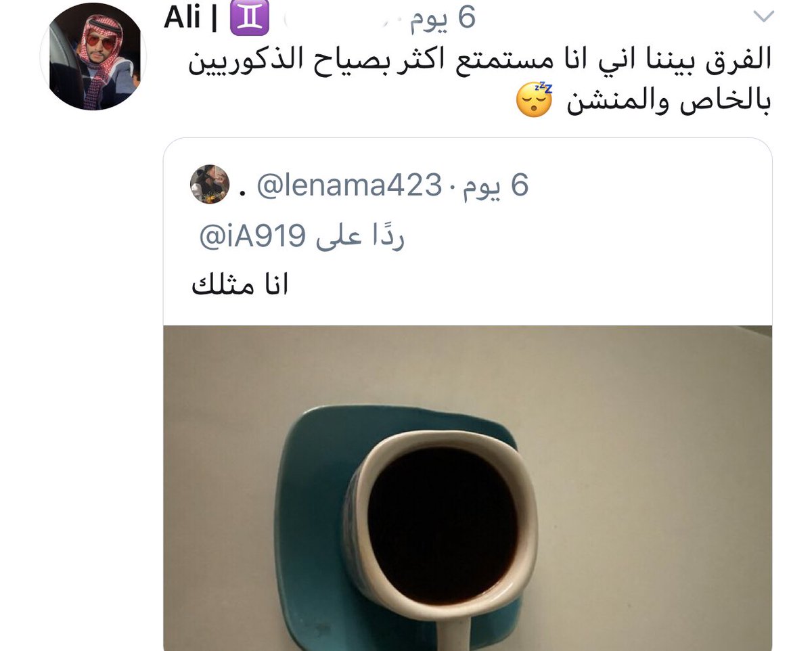The image size is (812, 651).
Task: Click the Gemini zodiac emoji beside Ali
Action: tap(250, 18)
